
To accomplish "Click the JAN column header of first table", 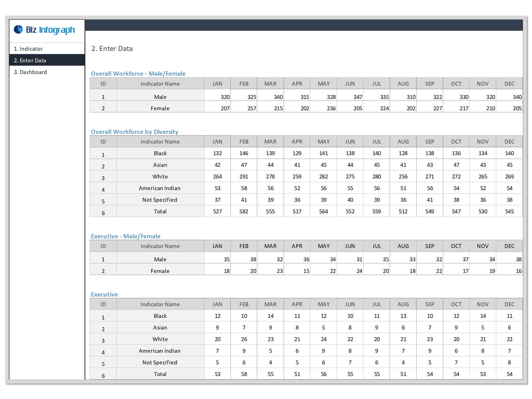I will click(217, 83).
